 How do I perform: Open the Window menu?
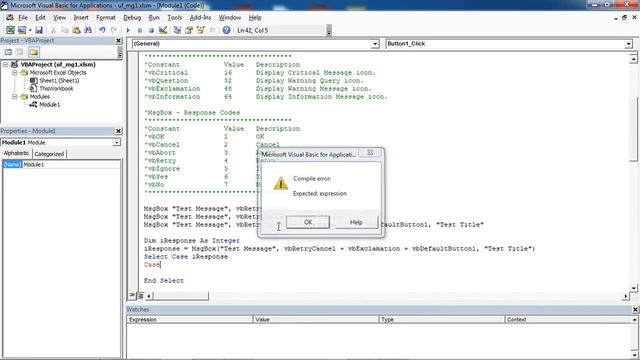tap(230, 18)
